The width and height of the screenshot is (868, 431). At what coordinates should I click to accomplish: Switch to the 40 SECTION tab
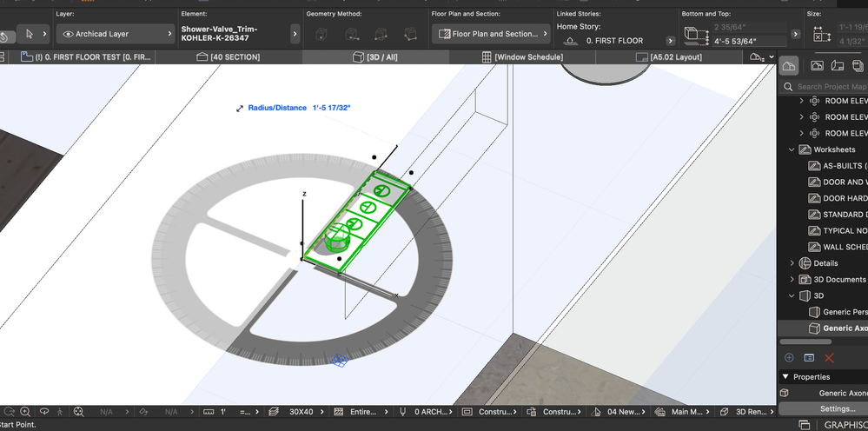pyautogui.click(x=229, y=57)
